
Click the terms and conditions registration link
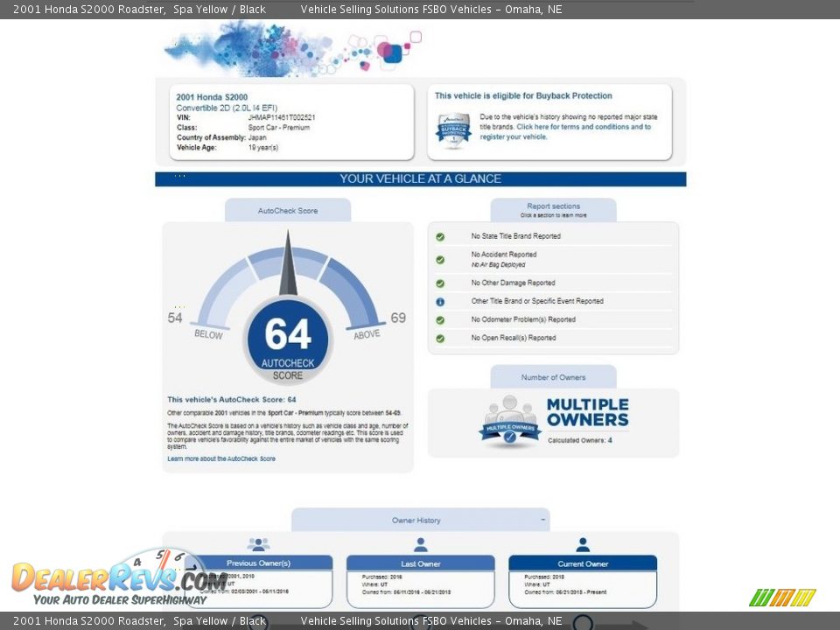[565, 132]
